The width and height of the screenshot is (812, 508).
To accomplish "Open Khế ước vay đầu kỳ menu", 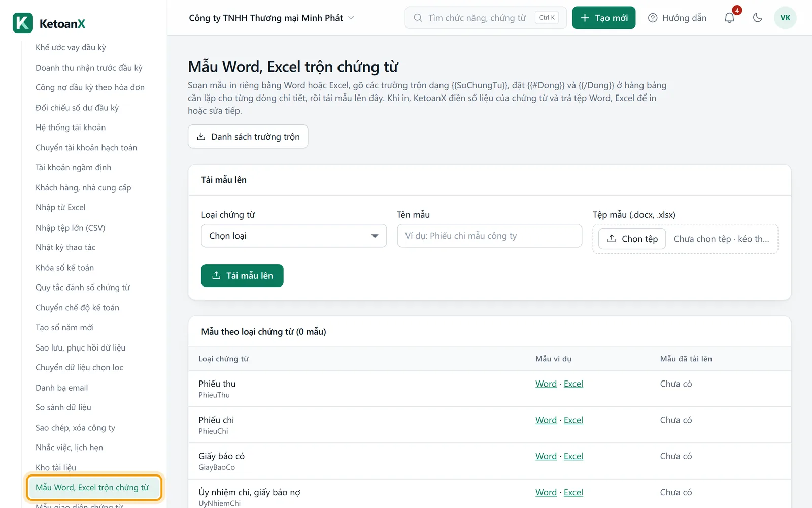I will tap(71, 47).
